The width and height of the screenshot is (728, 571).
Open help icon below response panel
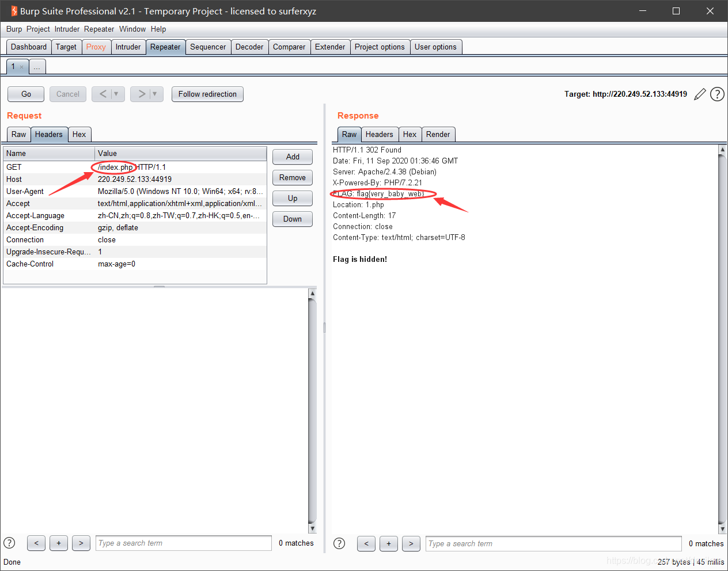[x=339, y=543]
